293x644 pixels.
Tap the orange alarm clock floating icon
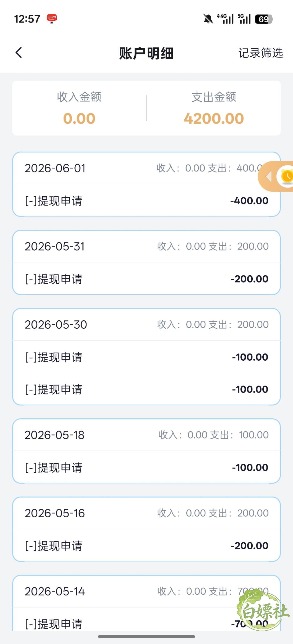(287, 176)
